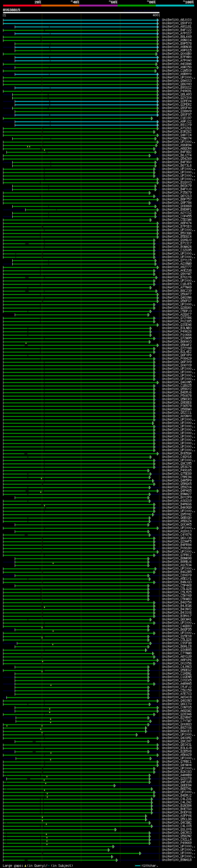Click the purple ~60% identity legend segment

pyautogui.click(x=99, y=6)
